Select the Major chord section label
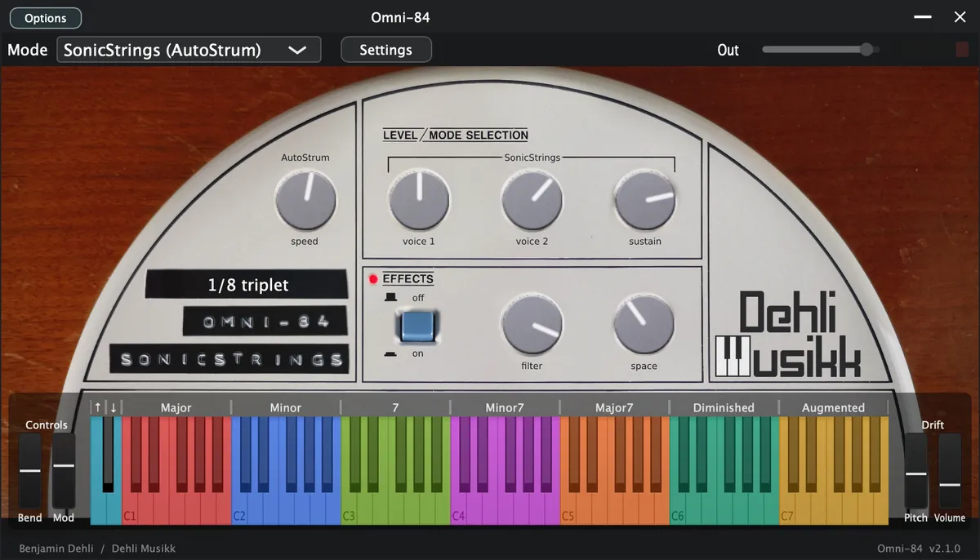 [176, 407]
